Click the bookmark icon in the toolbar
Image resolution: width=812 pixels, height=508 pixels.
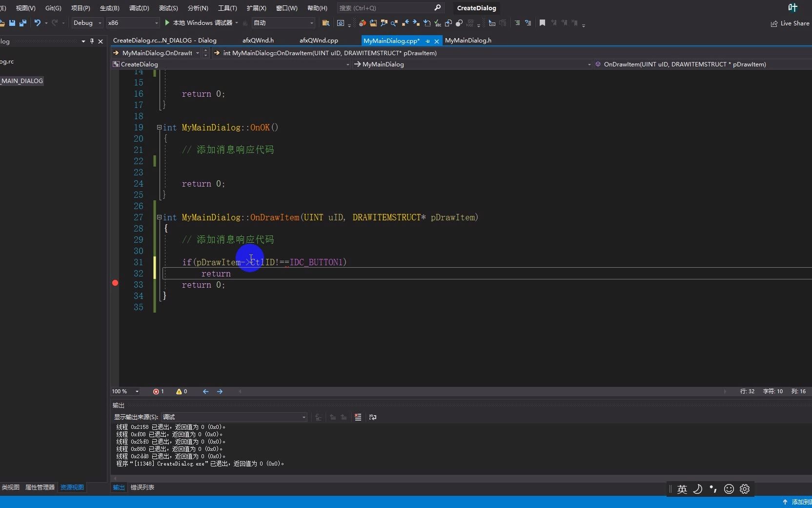pos(542,23)
